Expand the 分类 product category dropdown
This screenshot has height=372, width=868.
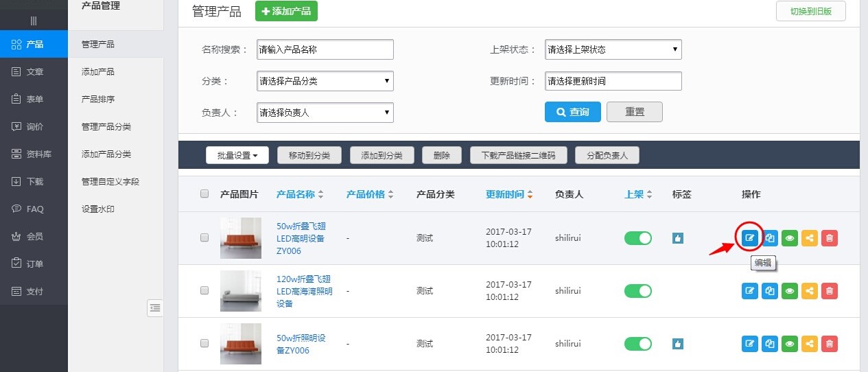(325, 81)
